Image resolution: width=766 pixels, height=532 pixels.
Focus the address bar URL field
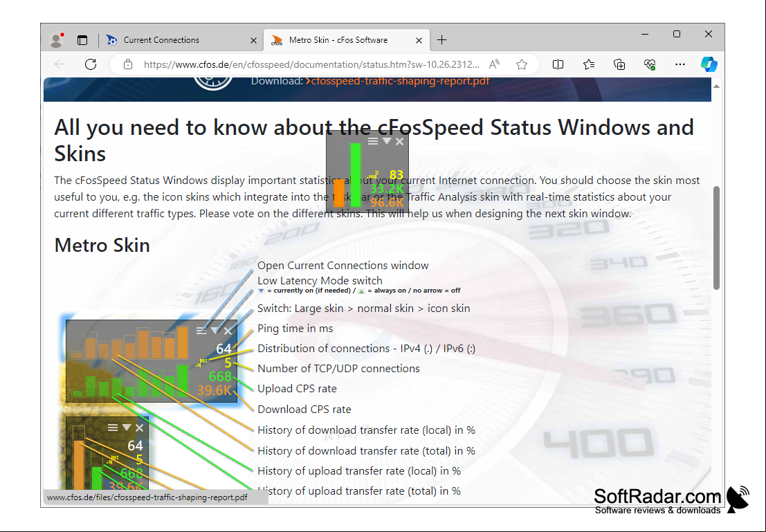[x=311, y=64]
